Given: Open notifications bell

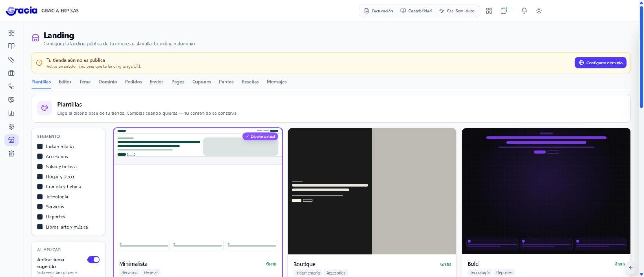Looking at the screenshot, I should tap(524, 11).
